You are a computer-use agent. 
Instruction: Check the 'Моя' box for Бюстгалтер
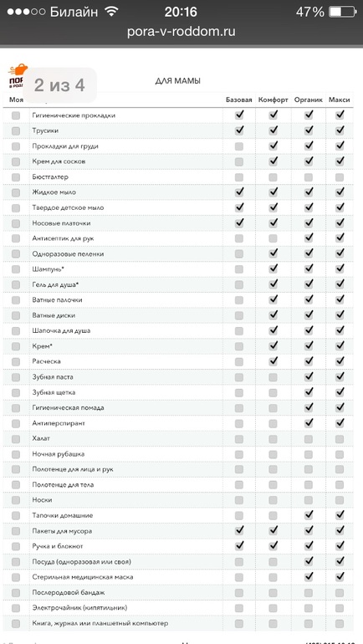(16, 177)
